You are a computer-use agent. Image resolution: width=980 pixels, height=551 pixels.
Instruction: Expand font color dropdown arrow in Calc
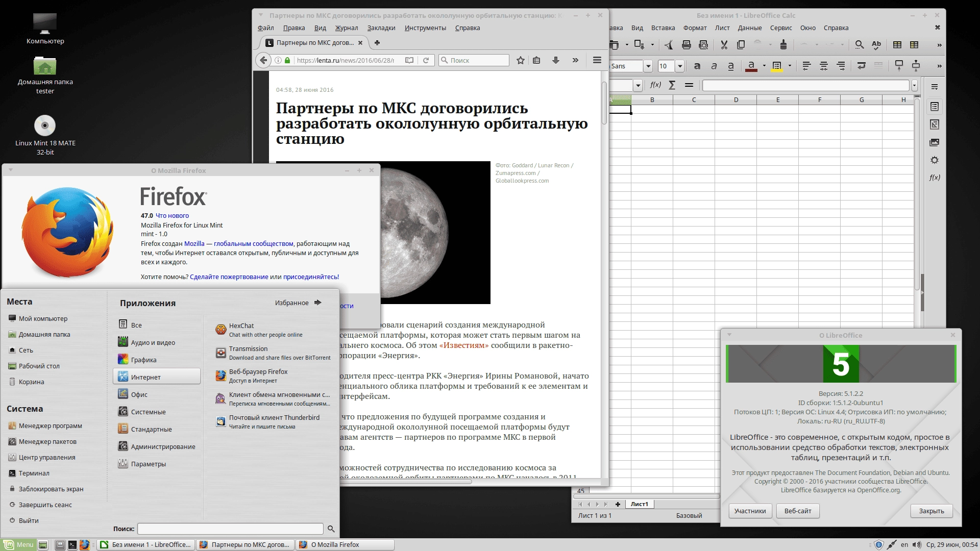click(x=764, y=66)
